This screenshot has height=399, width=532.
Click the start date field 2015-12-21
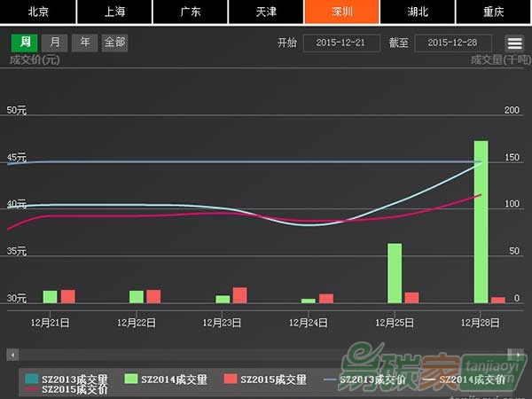coord(341,43)
